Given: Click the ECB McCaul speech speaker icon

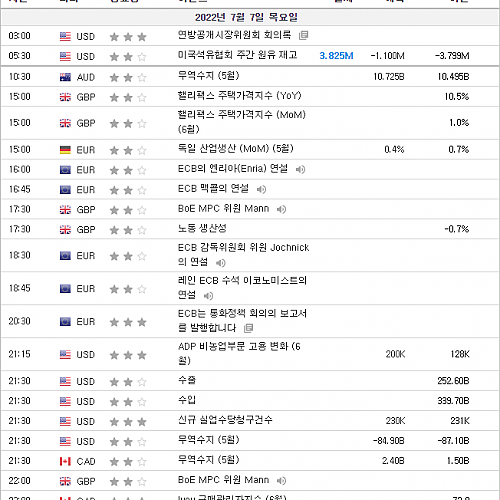Looking at the screenshot, I should point(261,189).
